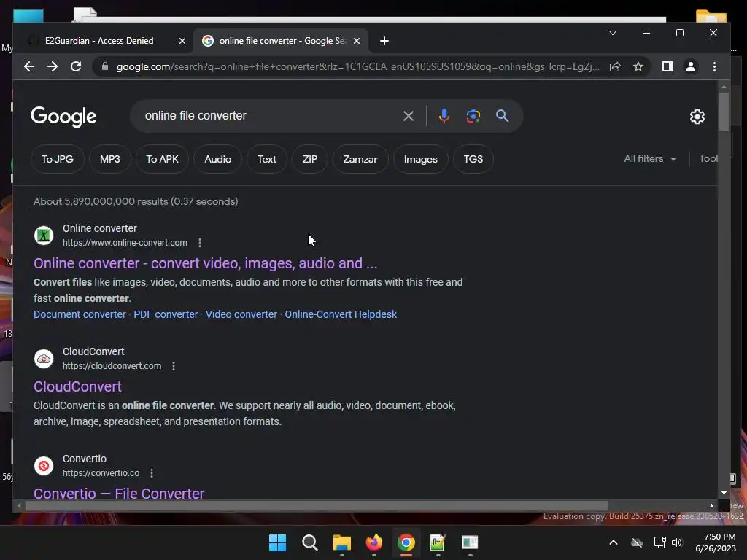
Task: Go back to the previous page
Action: coord(29,66)
